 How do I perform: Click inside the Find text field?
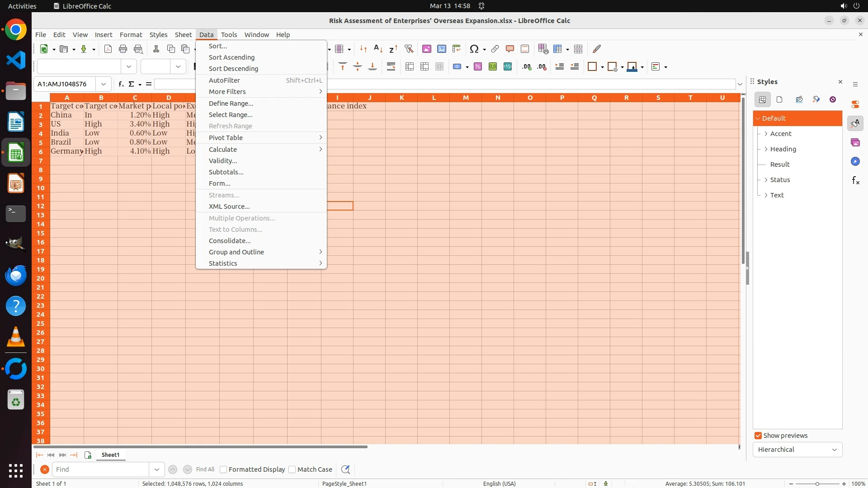pos(100,469)
